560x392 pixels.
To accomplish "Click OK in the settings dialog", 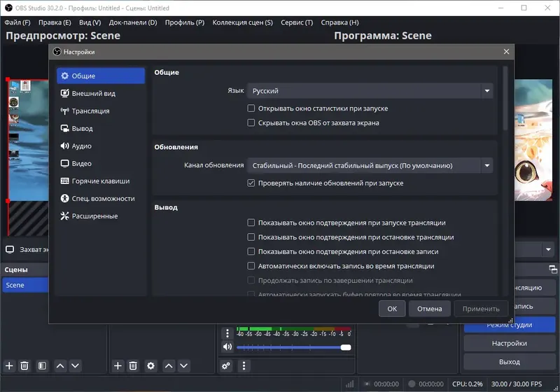I will click(392, 309).
